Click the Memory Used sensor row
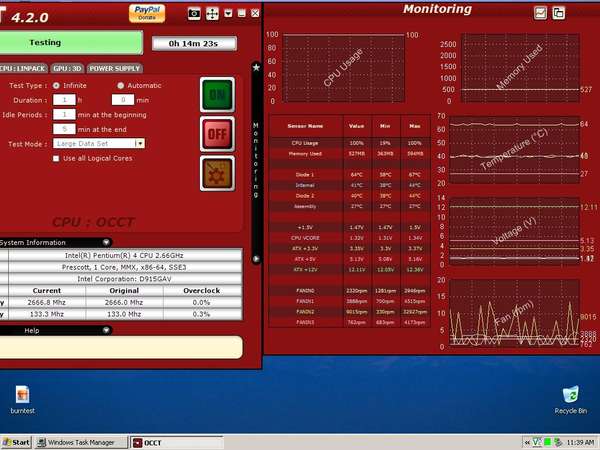 349,154
